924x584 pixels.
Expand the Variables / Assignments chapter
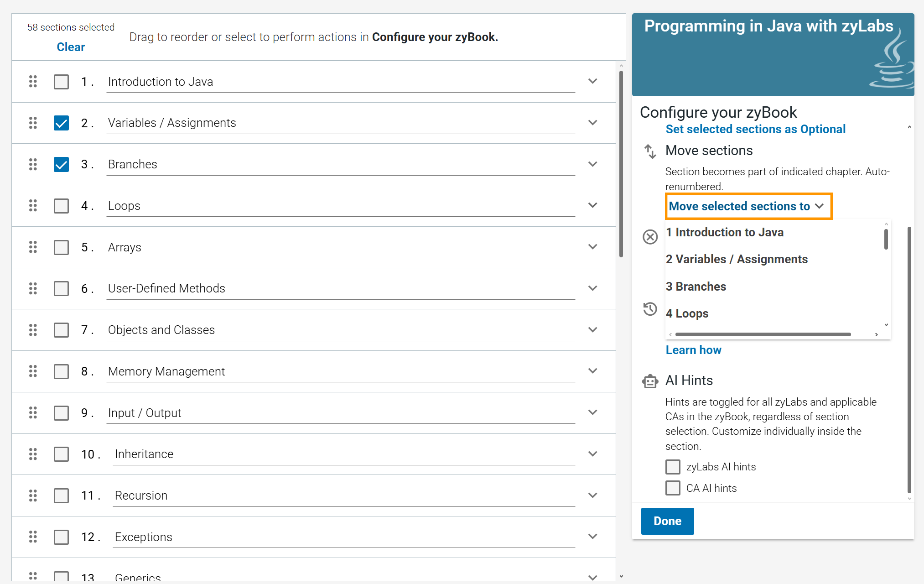592,123
